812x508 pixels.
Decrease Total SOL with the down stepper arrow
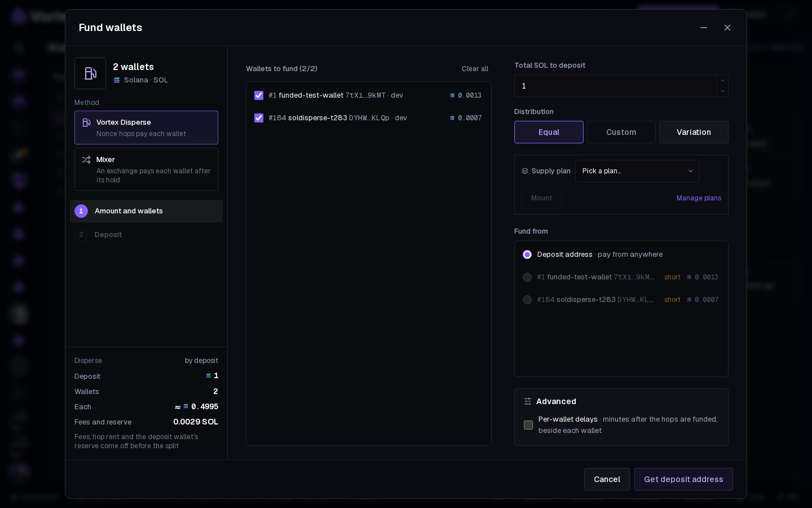click(722, 91)
